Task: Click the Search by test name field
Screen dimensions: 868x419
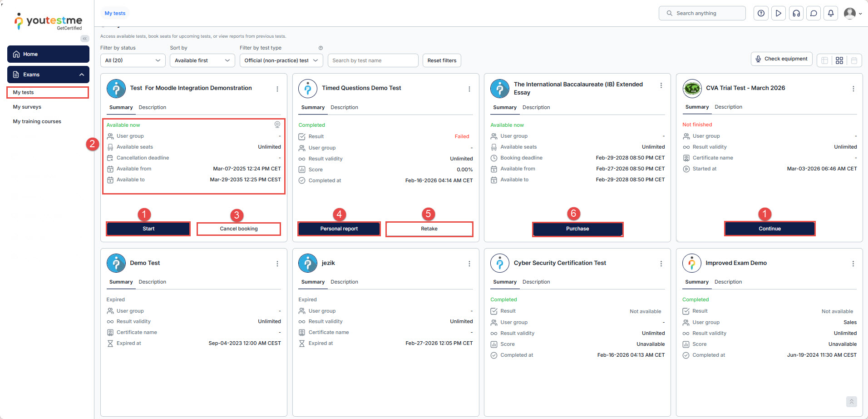Action: [373, 60]
